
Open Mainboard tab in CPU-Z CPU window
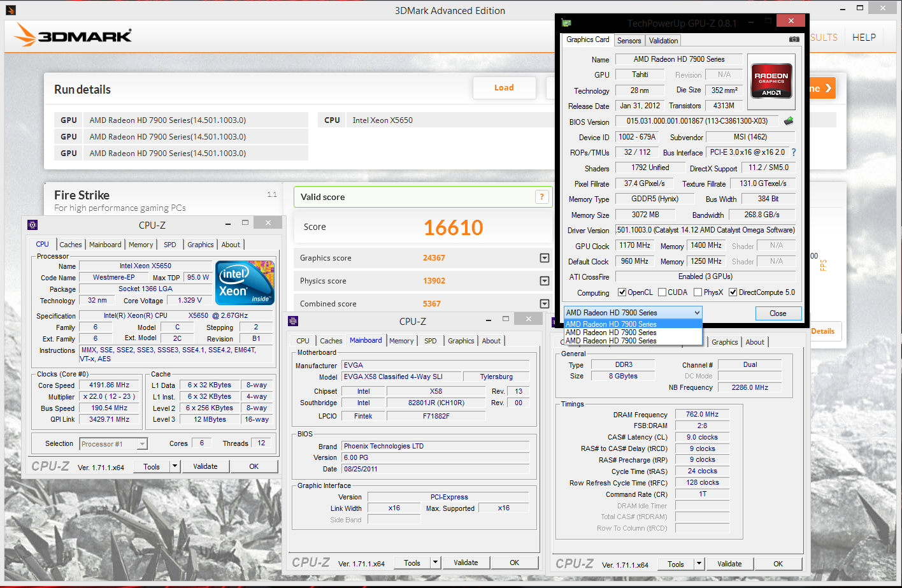(105, 245)
